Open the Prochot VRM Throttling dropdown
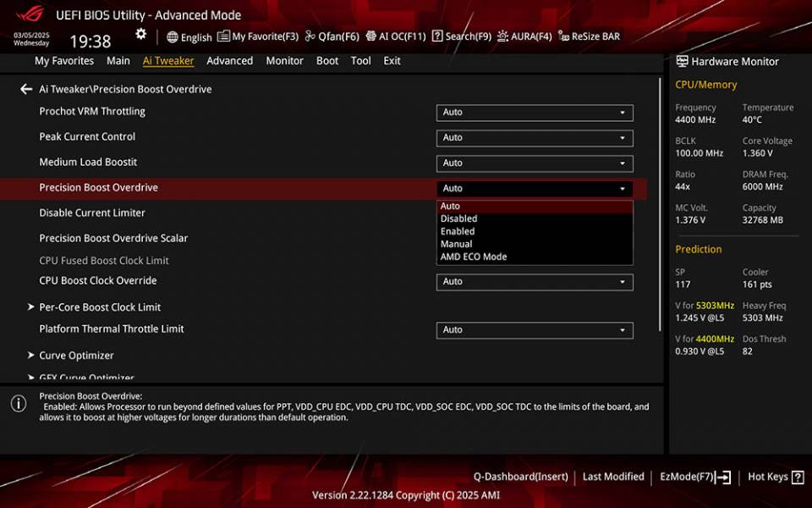Screen dimensions: 812x508 pyautogui.click(x=535, y=113)
